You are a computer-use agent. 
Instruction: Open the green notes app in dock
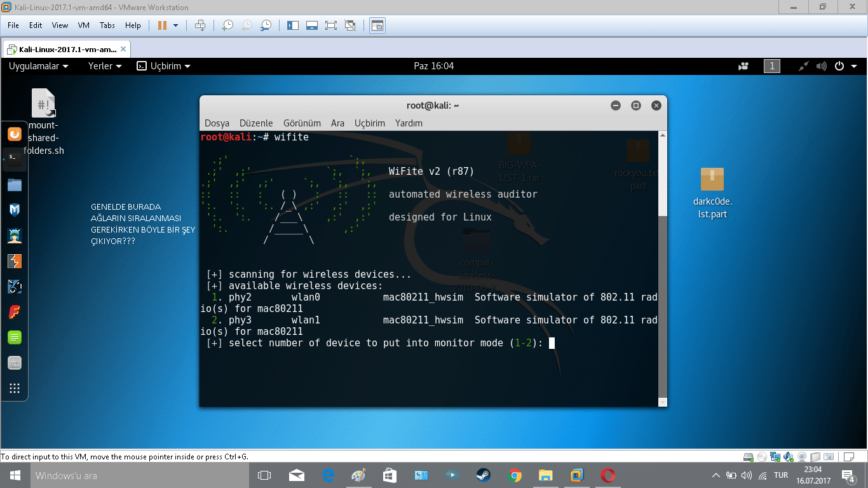pos(15,337)
